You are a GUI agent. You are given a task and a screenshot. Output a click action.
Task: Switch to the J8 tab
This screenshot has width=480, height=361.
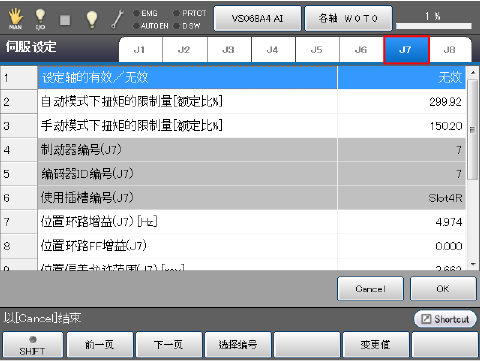tap(450, 50)
